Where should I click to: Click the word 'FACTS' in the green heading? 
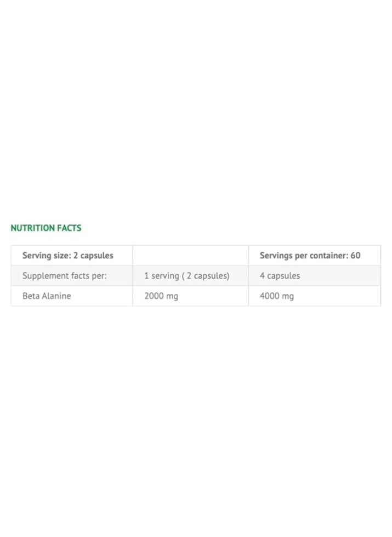click(x=69, y=228)
